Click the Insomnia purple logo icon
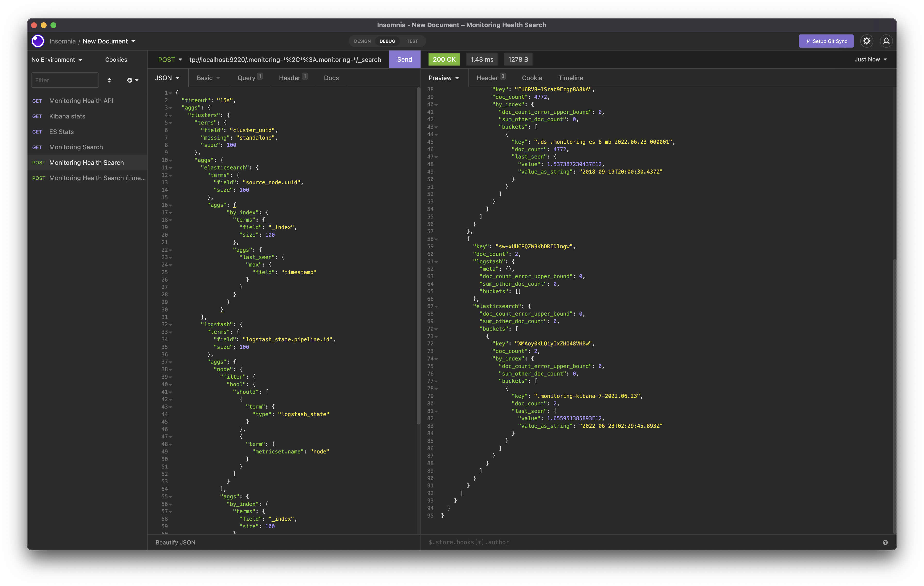 38,41
